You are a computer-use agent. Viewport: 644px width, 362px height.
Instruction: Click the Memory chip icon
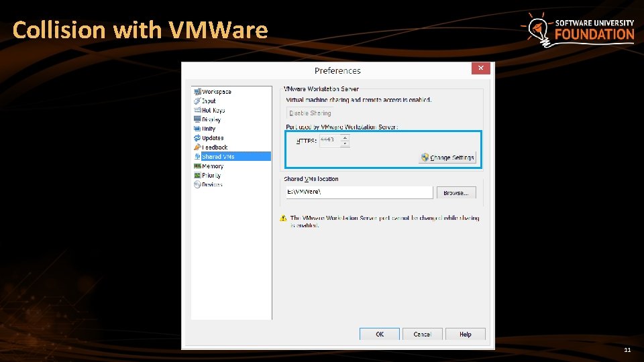(197, 166)
